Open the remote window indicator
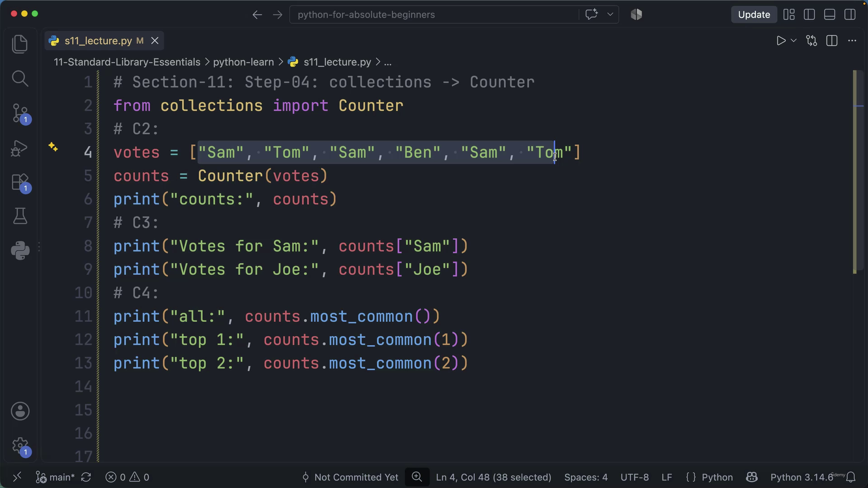Viewport: 868px width, 488px height. click(17, 477)
